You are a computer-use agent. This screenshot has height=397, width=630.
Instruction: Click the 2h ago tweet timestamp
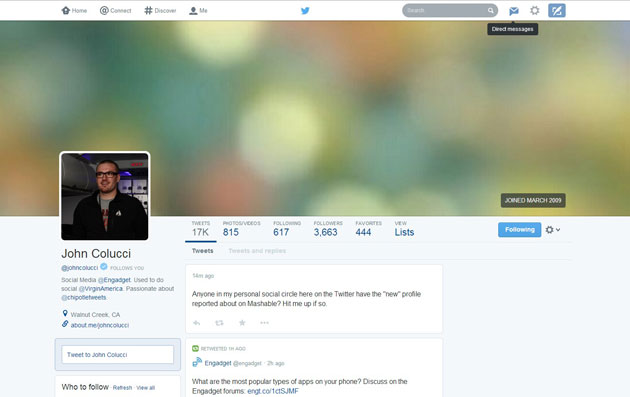click(x=276, y=363)
